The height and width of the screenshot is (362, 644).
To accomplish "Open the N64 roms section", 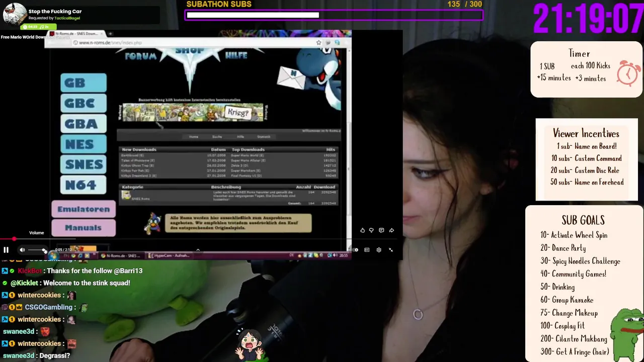I will pyautogui.click(x=84, y=185).
